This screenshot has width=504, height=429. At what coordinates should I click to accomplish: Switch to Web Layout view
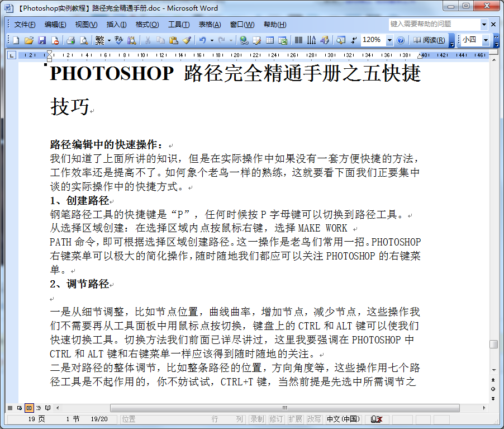[x=20, y=408]
